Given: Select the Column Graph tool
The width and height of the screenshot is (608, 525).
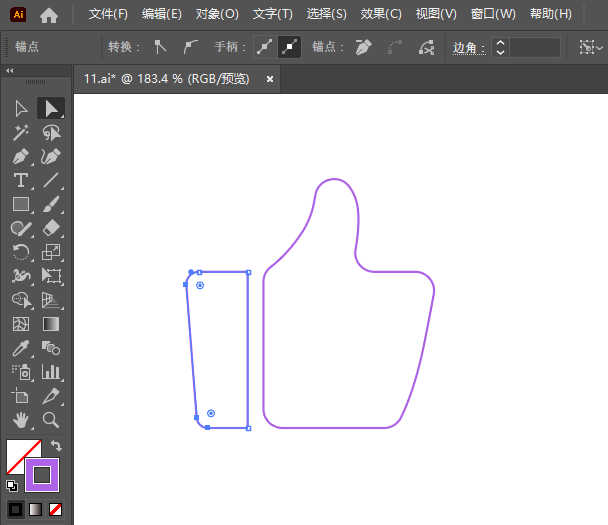Looking at the screenshot, I should coord(51,372).
